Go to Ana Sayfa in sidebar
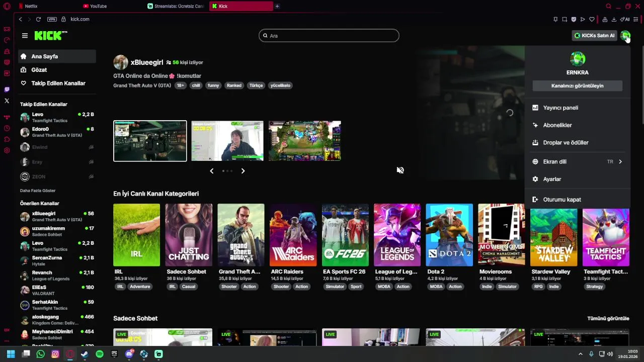This screenshot has height=362, width=644. [57, 56]
